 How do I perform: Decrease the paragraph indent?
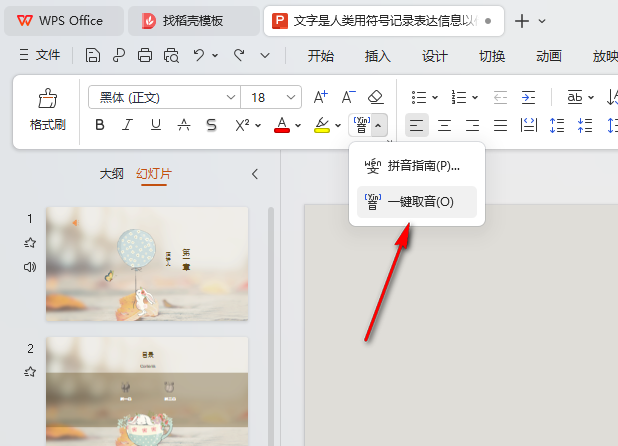click(x=500, y=97)
